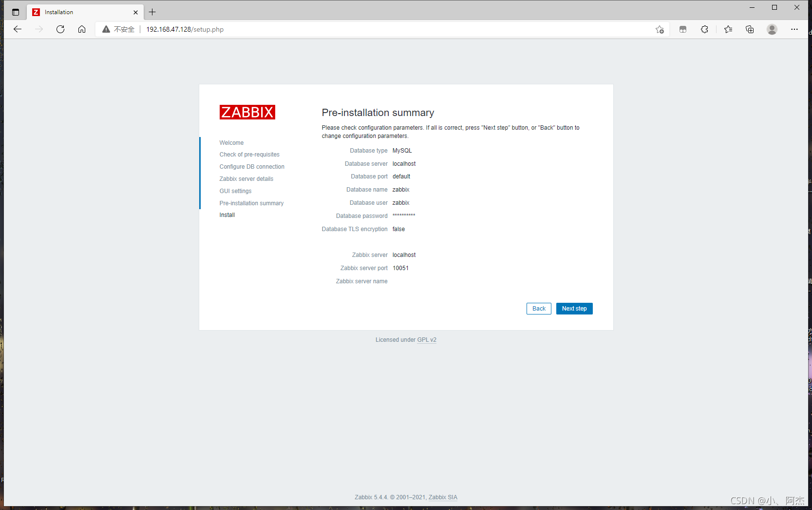Open the split screen icon in toolbar
The width and height of the screenshot is (812, 510).
[683, 29]
